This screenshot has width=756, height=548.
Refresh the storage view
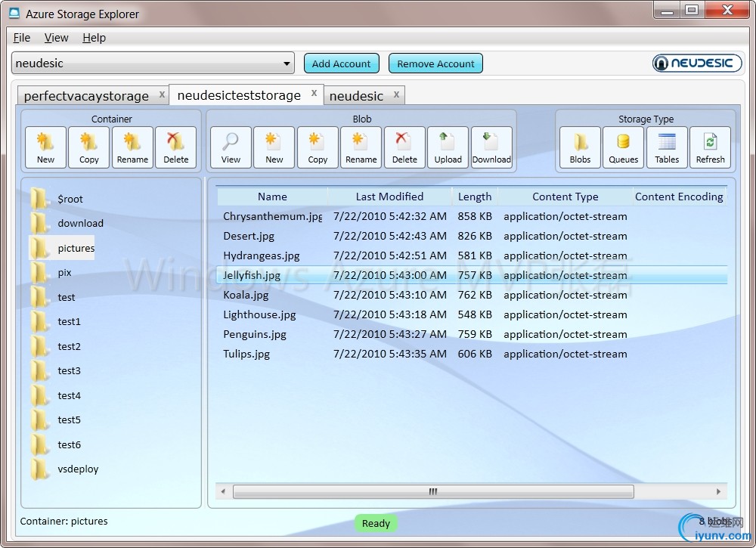pos(710,147)
